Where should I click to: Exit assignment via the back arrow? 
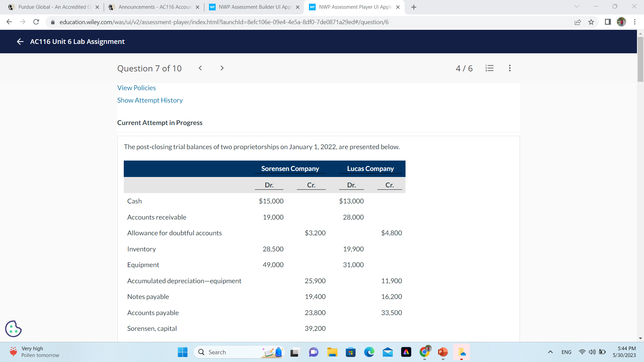(20, 42)
